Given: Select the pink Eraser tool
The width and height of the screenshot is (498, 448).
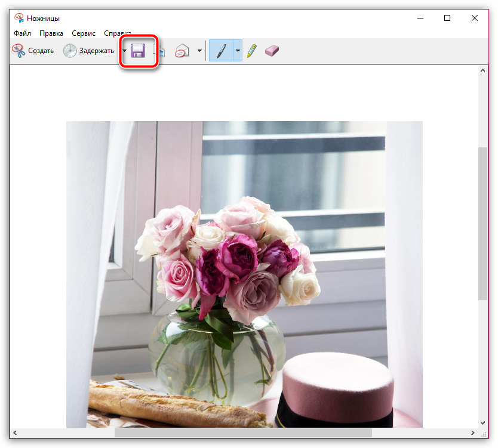Looking at the screenshot, I should coord(272,51).
